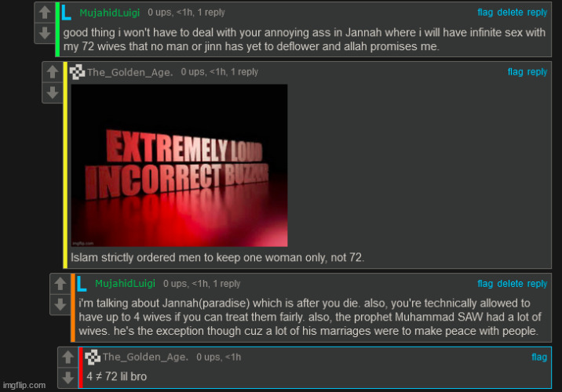Delete MujahidLuigi's reply about Jannah paradise
The image size is (562, 392).
click(509, 284)
